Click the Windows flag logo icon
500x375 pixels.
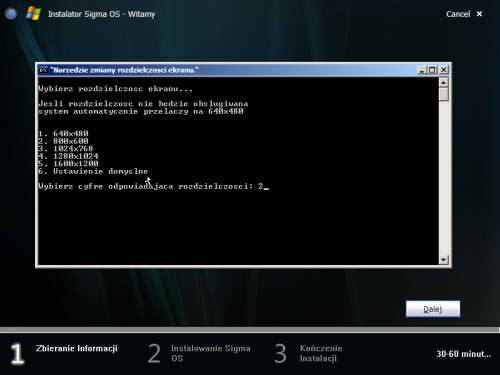click(x=33, y=14)
